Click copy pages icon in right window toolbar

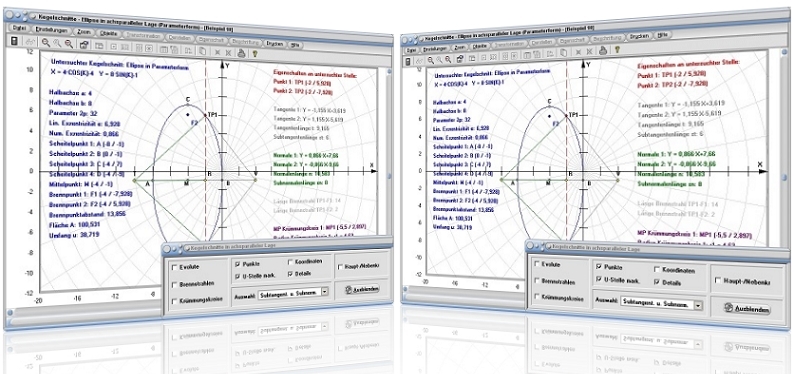(x=564, y=53)
